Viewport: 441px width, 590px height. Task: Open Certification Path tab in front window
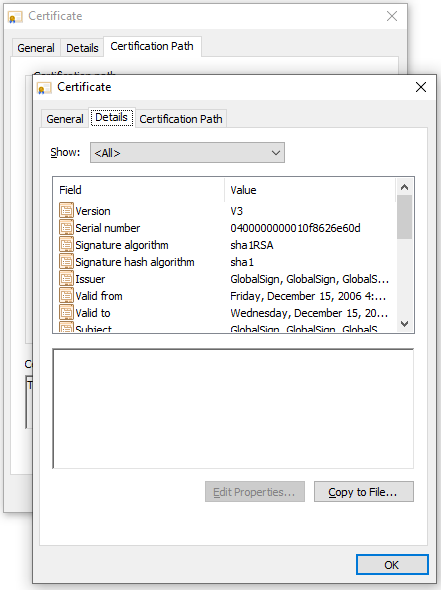[181, 119]
